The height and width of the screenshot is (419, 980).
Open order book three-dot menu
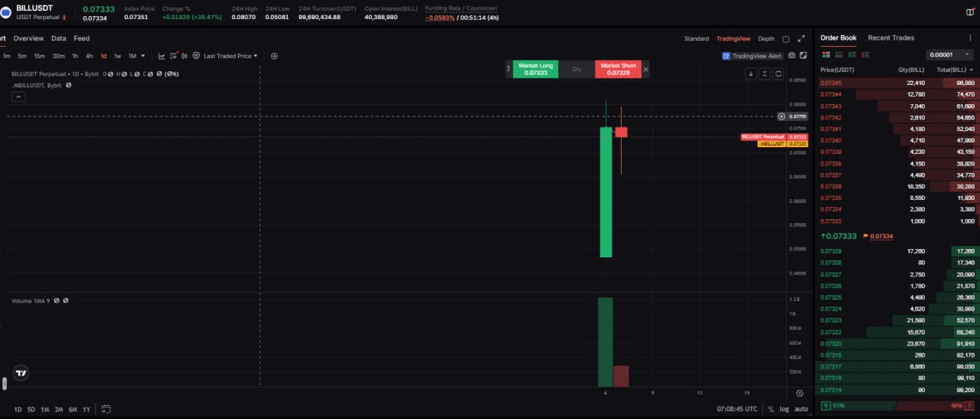tap(970, 38)
